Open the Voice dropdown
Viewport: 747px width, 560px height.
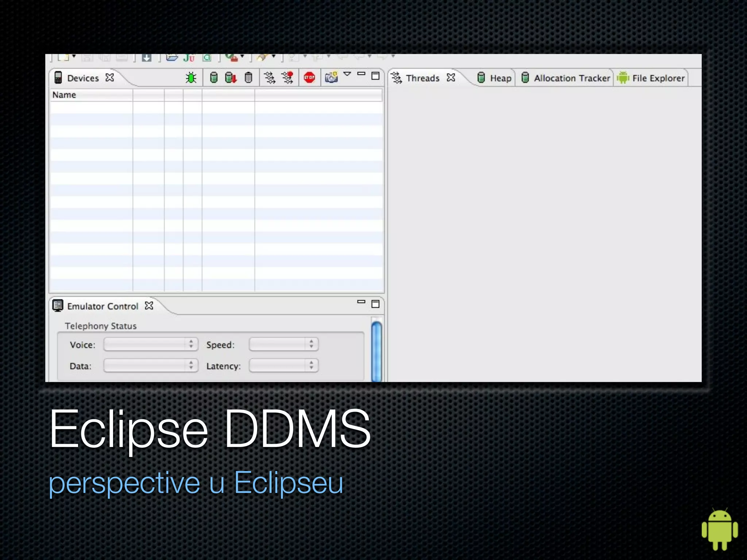pos(151,345)
